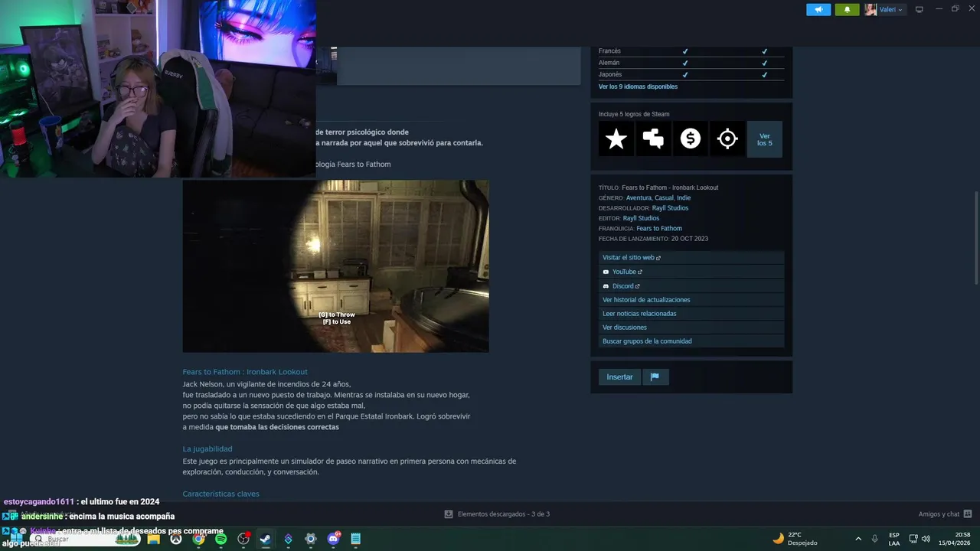Open Notepad from the taskbar

coord(355,539)
